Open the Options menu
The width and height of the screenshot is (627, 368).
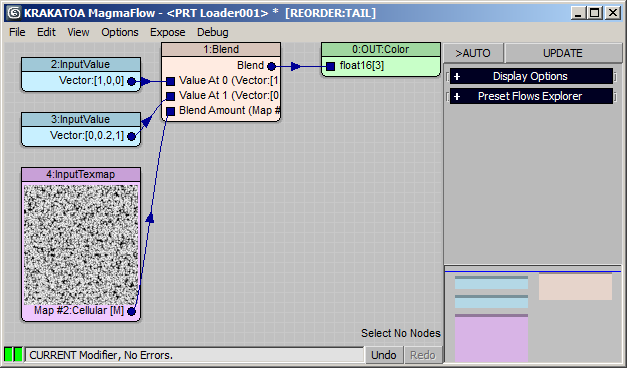120,32
